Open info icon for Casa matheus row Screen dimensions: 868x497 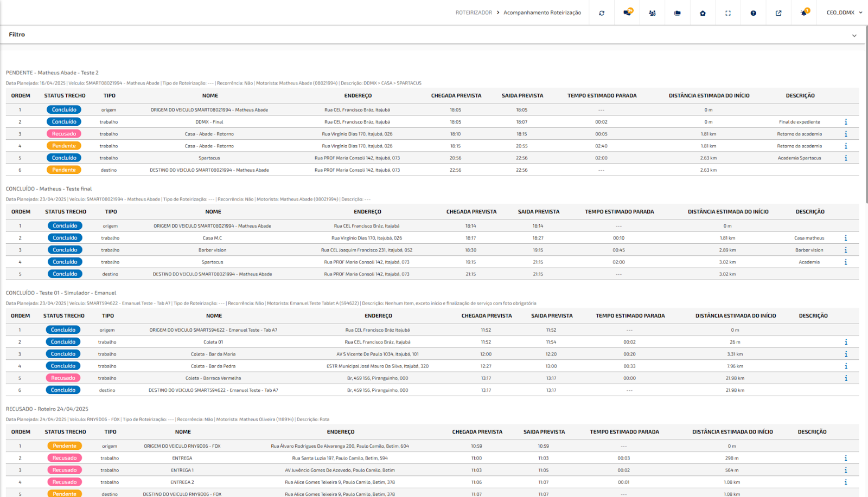846,238
